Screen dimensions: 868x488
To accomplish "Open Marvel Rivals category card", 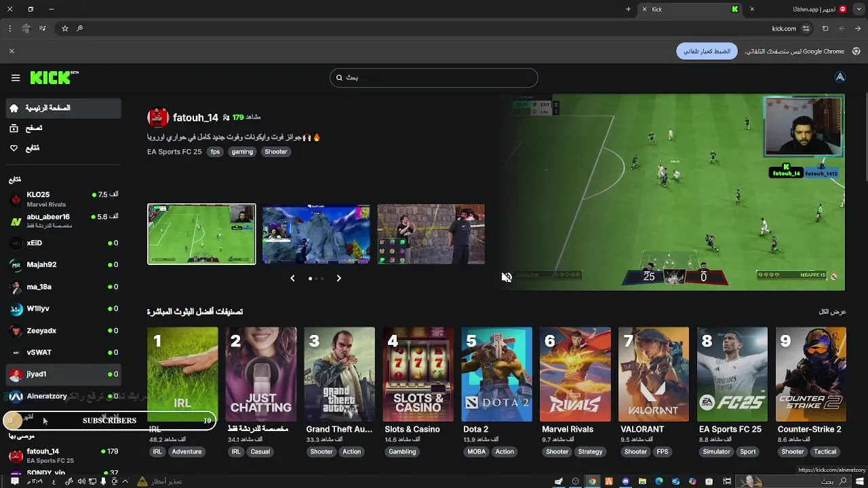I will pyautogui.click(x=576, y=374).
